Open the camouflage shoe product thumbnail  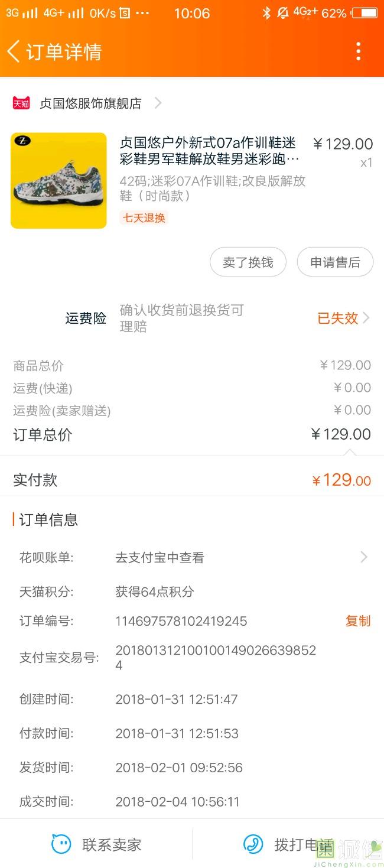[x=58, y=181]
